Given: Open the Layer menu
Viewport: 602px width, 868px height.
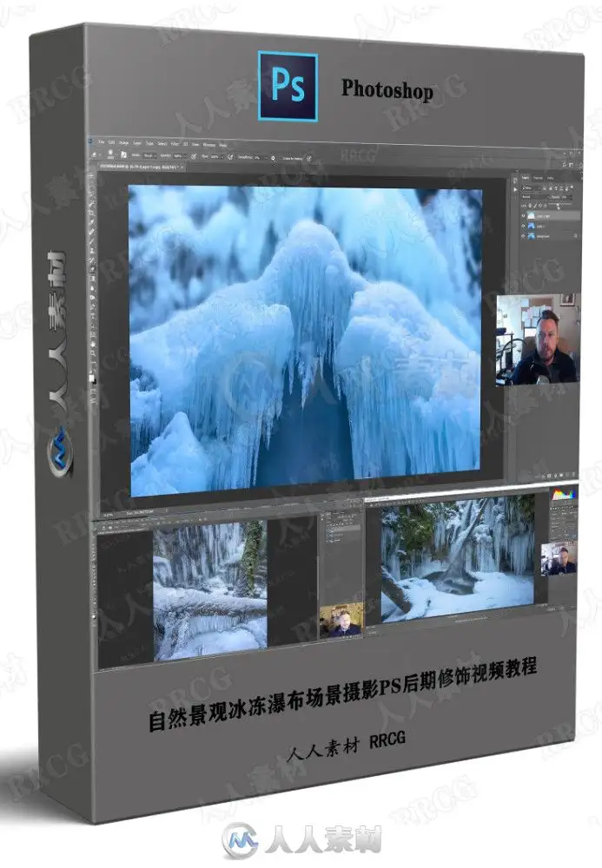Looking at the screenshot, I should (x=136, y=143).
